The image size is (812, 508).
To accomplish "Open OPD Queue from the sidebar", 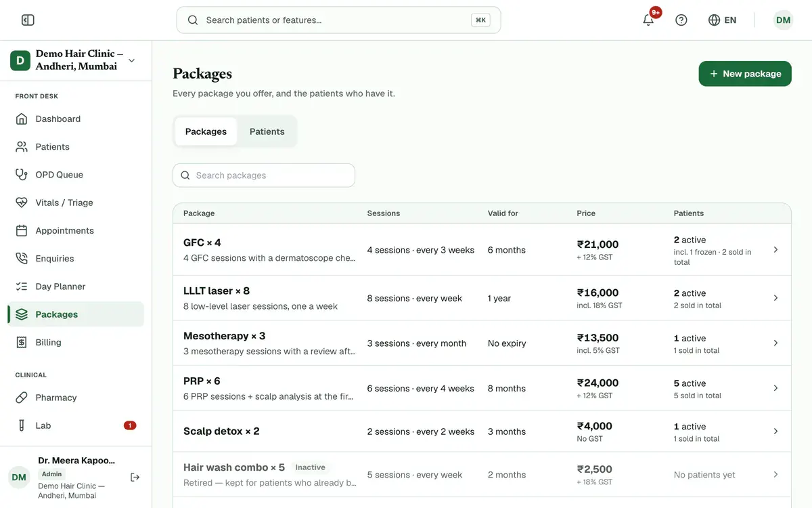I will pos(76,175).
